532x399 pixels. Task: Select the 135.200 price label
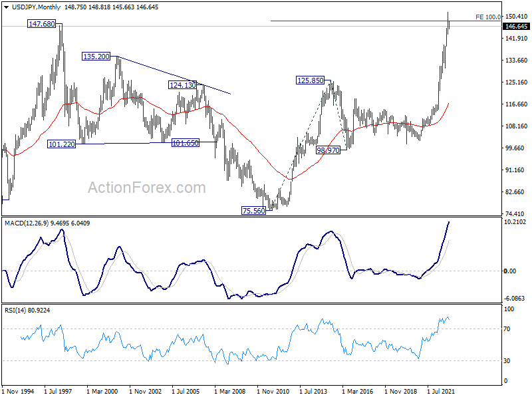coord(96,57)
